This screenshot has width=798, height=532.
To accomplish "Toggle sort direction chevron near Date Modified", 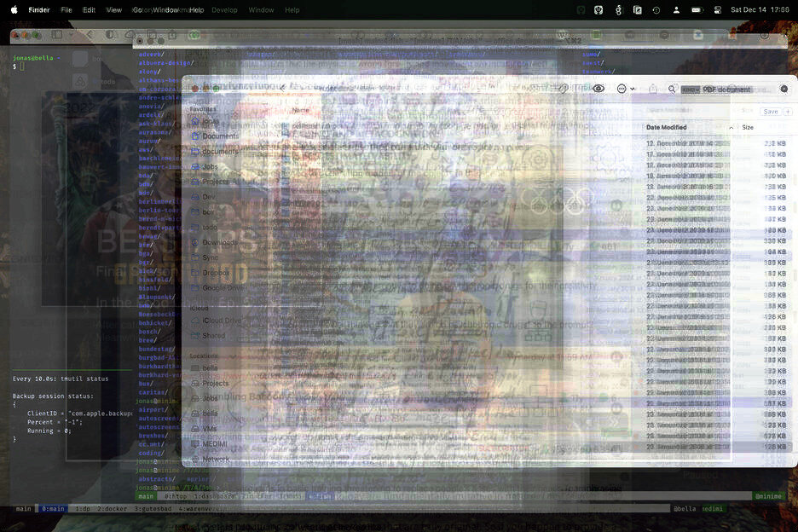I will click(731, 128).
